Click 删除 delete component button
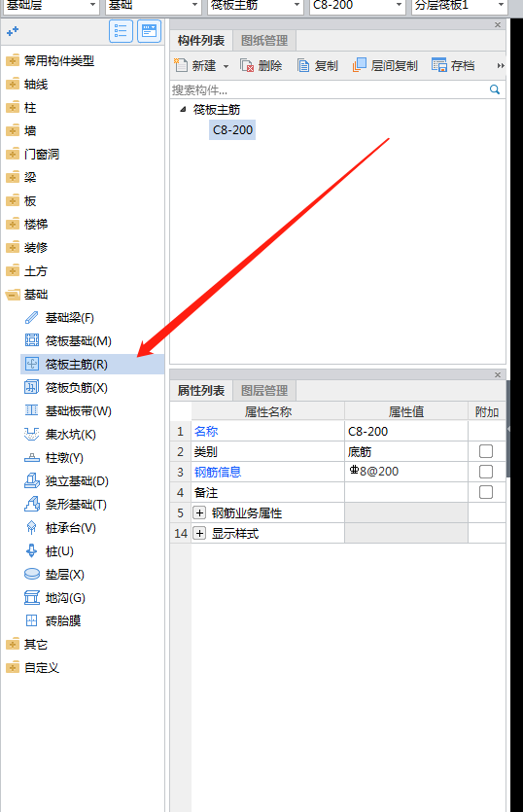Image resolution: width=523 pixels, height=812 pixels. point(261,65)
